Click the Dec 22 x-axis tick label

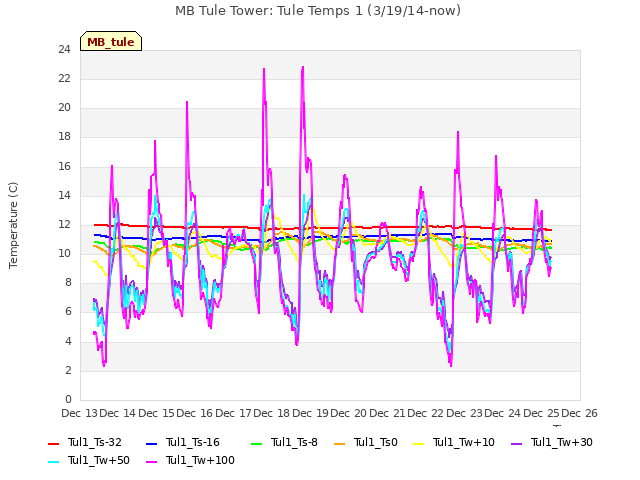tap(425, 413)
